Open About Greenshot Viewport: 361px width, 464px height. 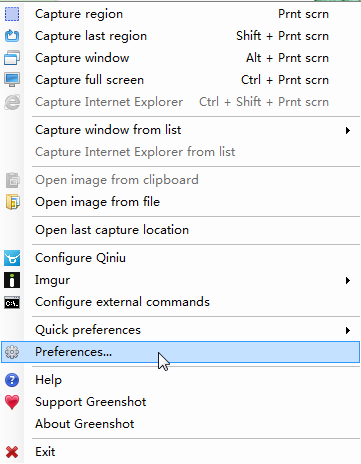(180, 424)
